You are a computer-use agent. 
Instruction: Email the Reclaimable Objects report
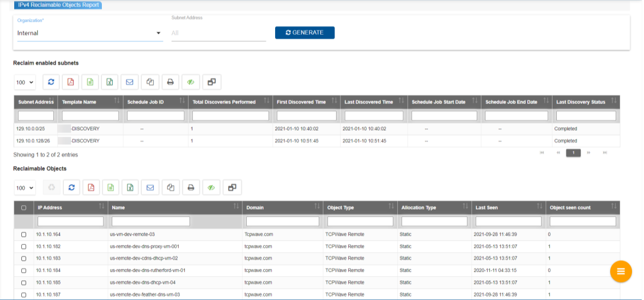(x=150, y=187)
